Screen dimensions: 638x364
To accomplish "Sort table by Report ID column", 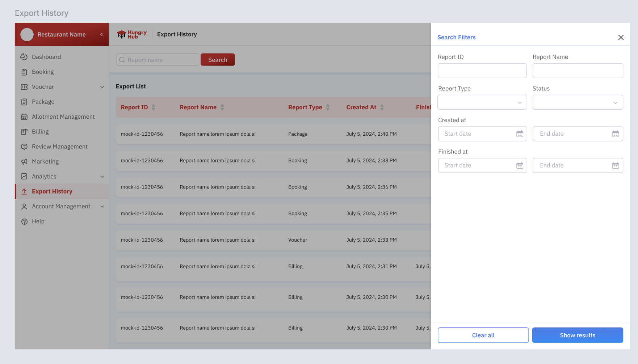I will pyautogui.click(x=154, y=107).
